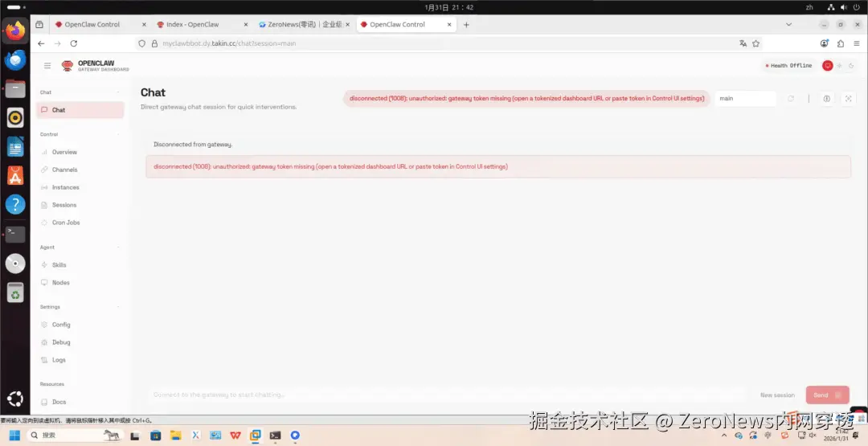Toggle the sidebar hamburger menu
Image resolution: width=868 pixels, height=446 pixels.
pyautogui.click(x=47, y=66)
